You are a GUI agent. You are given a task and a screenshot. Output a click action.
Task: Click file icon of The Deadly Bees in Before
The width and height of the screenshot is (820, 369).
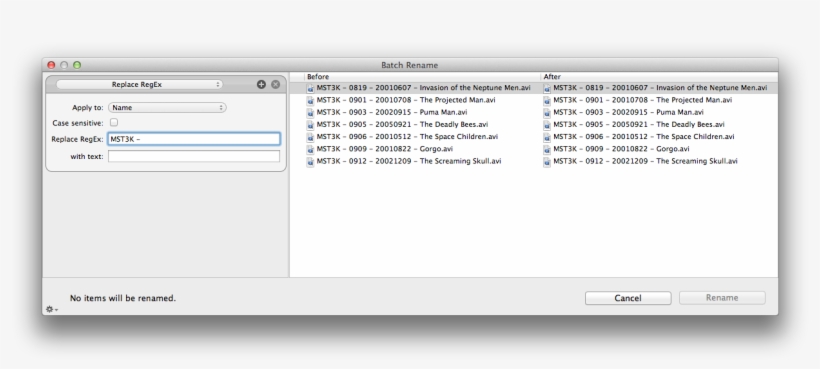click(x=310, y=125)
